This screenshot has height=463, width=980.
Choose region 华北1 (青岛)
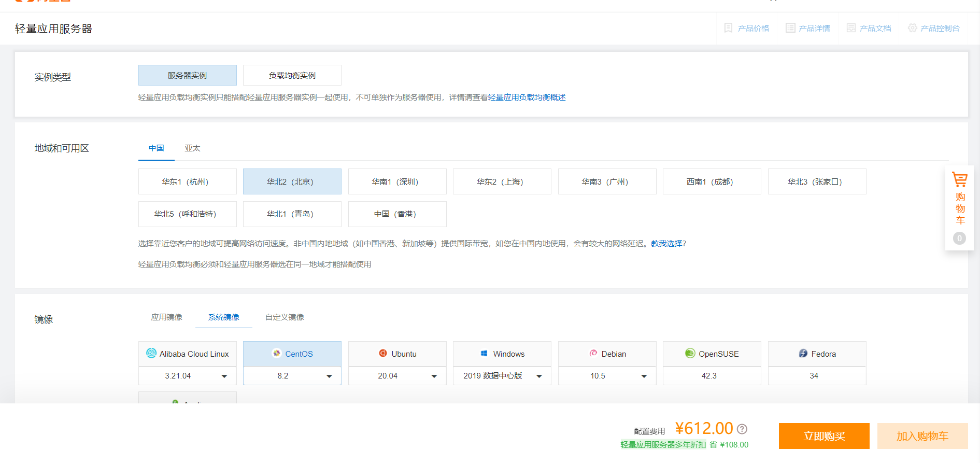(x=292, y=214)
